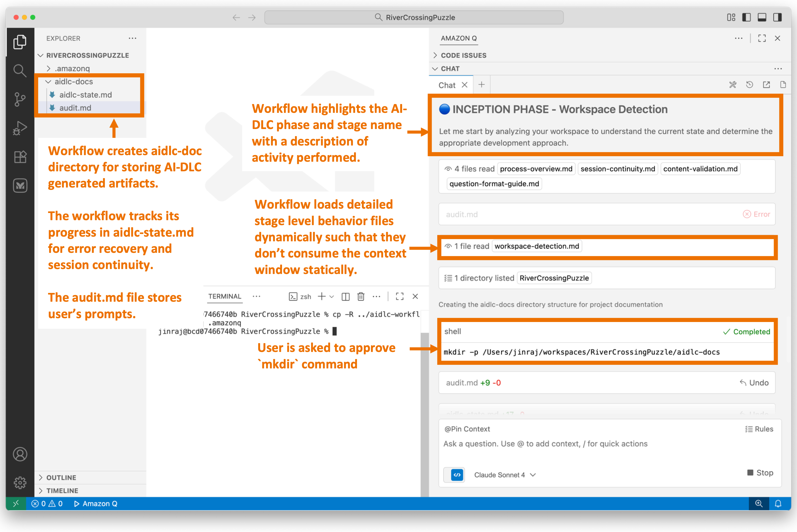The image size is (797, 532).
Task: Kill the terminal with the trash icon
Action: [x=361, y=296]
